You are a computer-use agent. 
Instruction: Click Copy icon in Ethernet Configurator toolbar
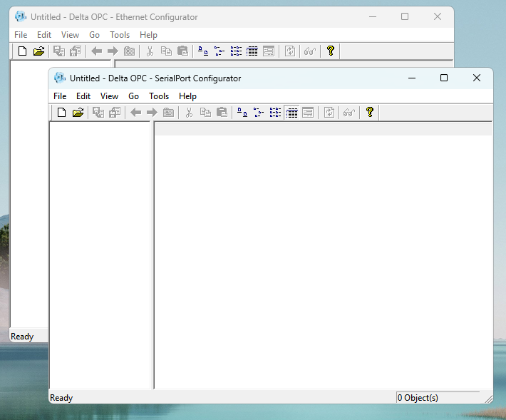[166, 51]
